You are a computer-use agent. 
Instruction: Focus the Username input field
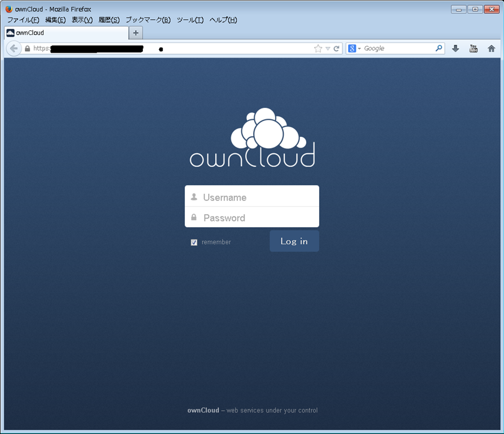tap(252, 196)
